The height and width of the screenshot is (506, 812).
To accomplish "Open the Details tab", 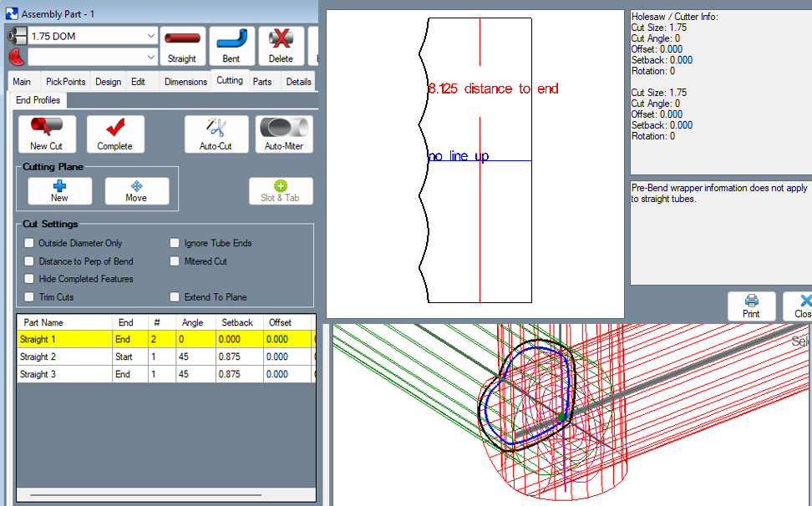I will pos(299,82).
